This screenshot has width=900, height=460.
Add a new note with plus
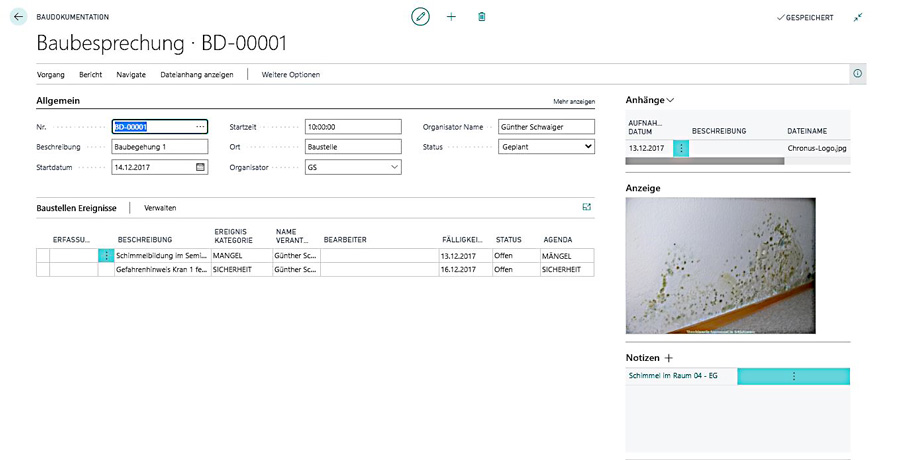pyautogui.click(x=668, y=358)
